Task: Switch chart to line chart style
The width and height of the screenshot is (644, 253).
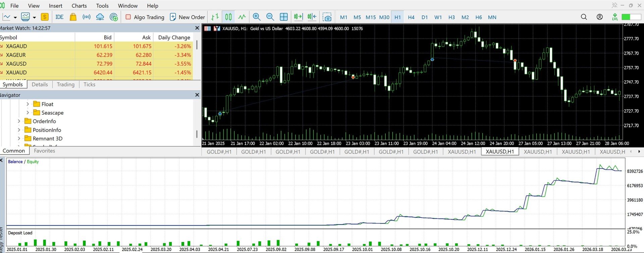Action: pyautogui.click(x=242, y=17)
